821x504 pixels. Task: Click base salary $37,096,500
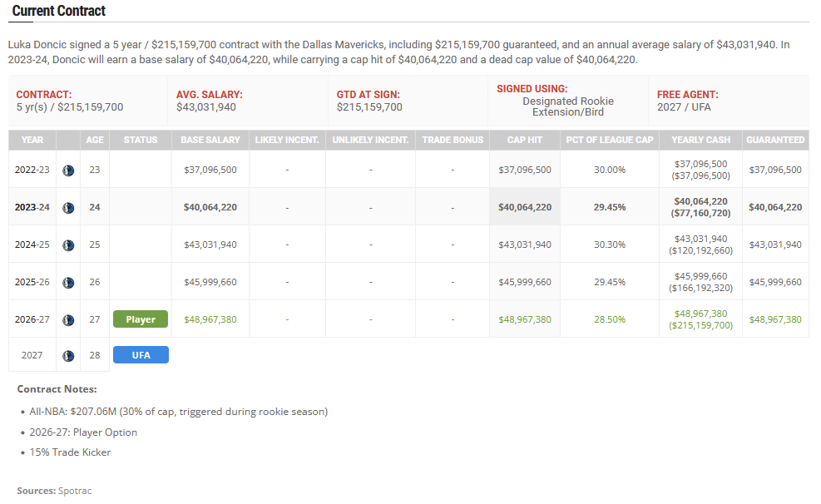click(x=210, y=170)
